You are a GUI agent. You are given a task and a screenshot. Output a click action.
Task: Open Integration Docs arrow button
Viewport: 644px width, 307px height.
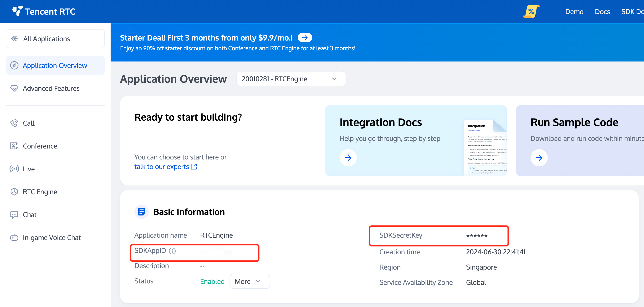tap(348, 158)
